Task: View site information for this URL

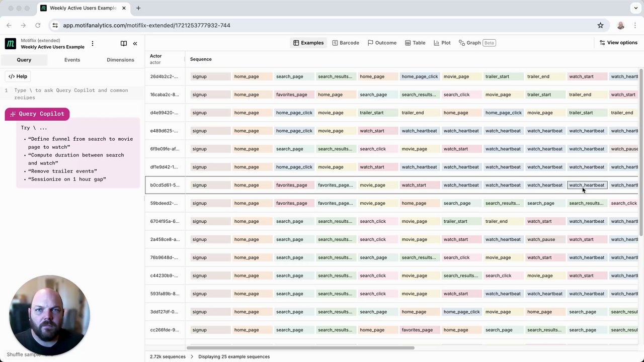Action: click(x=55, y=25)
